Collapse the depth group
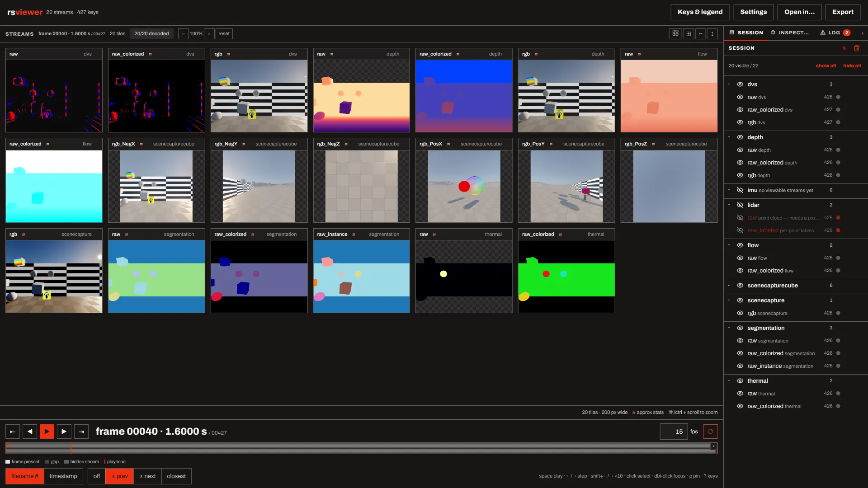This screenshot has width=868, height=488. coord(729,137)
